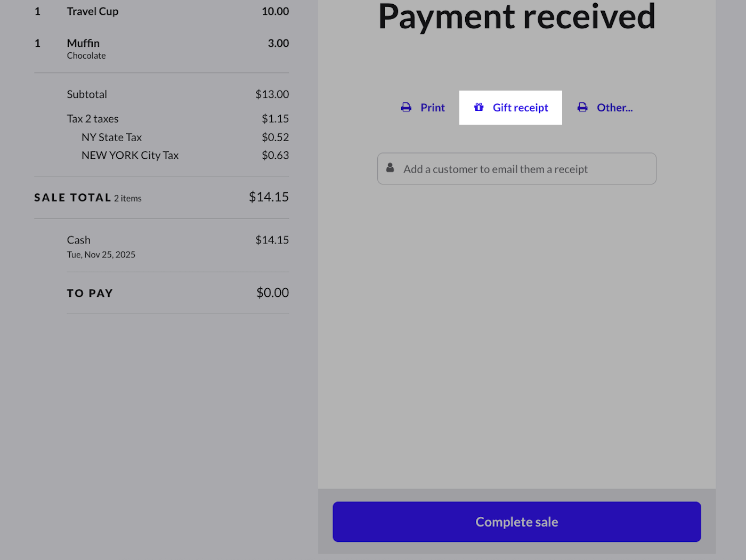Choose the Gift receipt label
Screen dimensions: 746x560
[x=520, y=108]
